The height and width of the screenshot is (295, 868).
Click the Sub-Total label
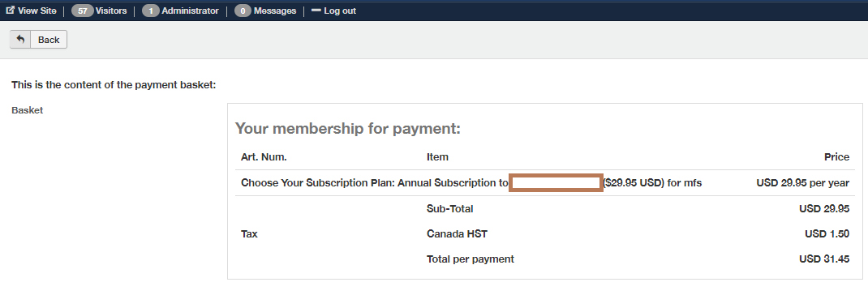[450, 208]
